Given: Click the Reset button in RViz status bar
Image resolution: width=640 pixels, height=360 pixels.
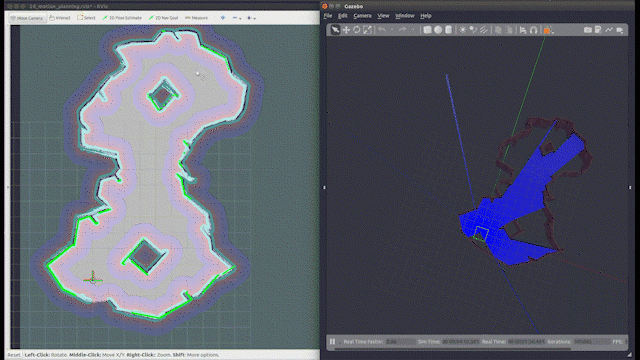Looking at the screenshot, I should coord(13,355).
